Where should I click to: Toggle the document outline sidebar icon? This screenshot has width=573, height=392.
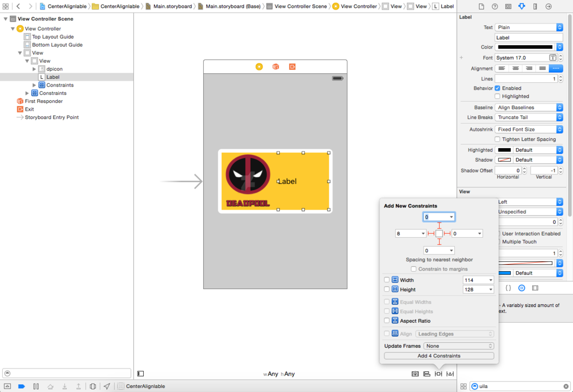click(x=140, y=374)
